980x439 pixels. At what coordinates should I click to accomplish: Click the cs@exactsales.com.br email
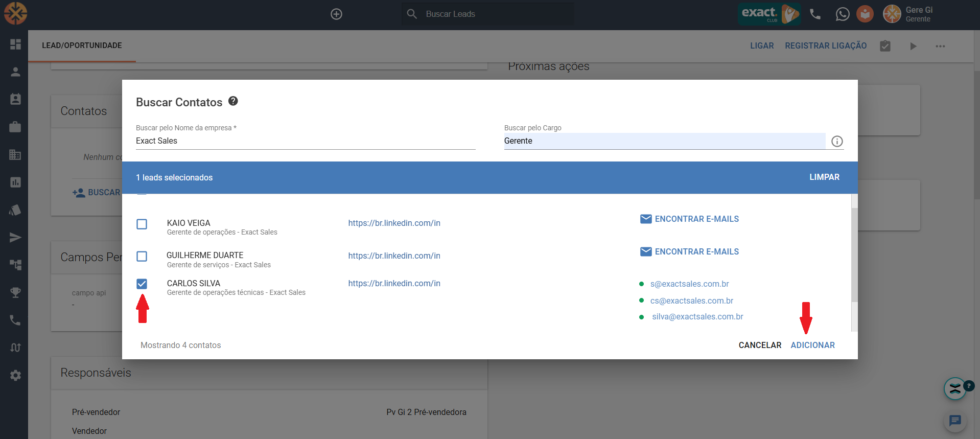pos(691,301)
